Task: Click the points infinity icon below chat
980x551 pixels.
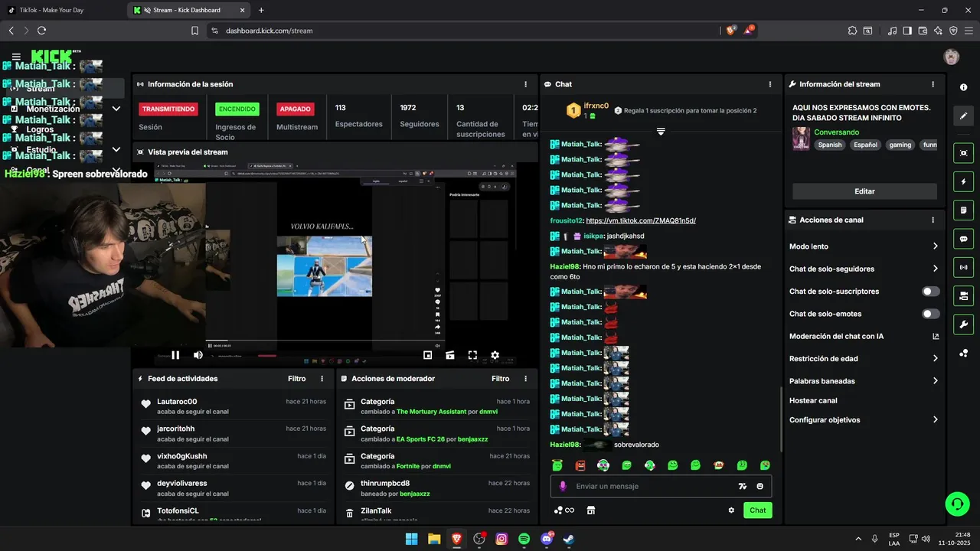Action: [x=564, y=510]
